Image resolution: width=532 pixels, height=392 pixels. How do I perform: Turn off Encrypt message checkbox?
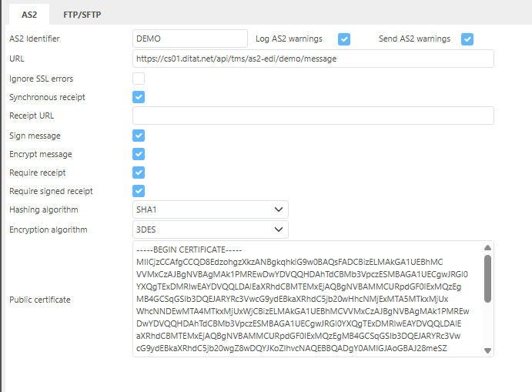click(x=139, y=154)
